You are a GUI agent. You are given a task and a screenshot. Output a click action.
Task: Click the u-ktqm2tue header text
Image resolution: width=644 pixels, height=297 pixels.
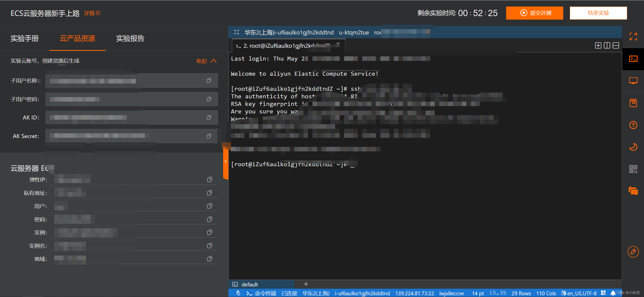[354, 32]
